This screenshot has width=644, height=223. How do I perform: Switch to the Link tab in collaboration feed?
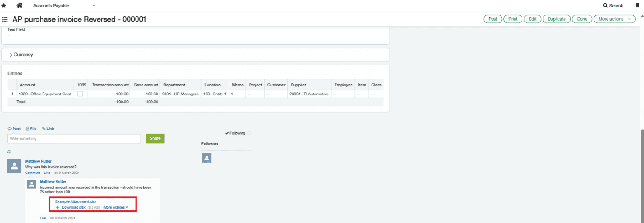(48, 129)
